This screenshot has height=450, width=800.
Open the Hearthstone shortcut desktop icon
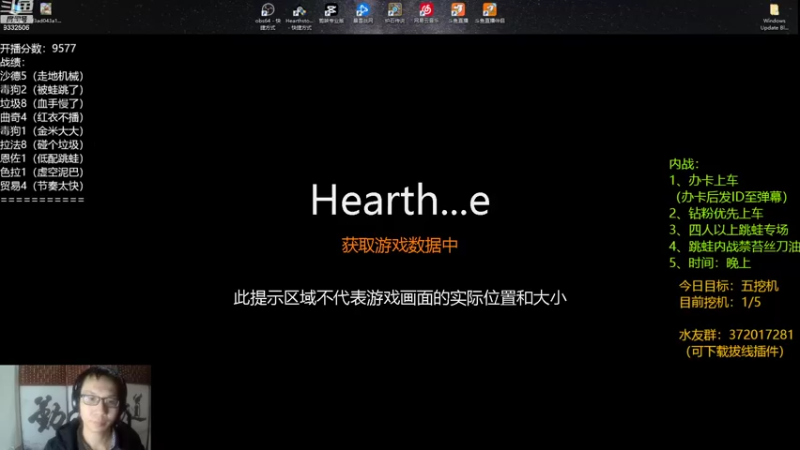click(x=299, y=16)
